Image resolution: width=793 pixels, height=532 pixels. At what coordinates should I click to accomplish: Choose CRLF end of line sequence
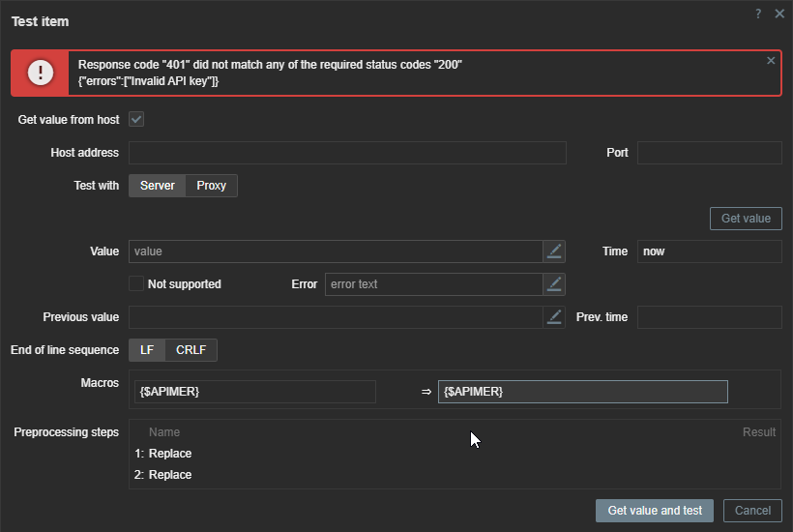click(191, 350)
